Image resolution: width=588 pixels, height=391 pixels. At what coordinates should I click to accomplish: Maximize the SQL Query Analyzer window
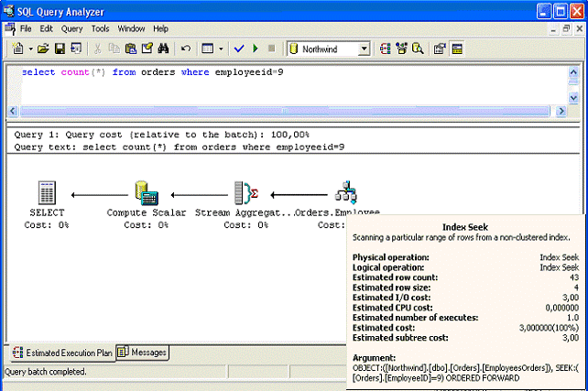point(561,11)
